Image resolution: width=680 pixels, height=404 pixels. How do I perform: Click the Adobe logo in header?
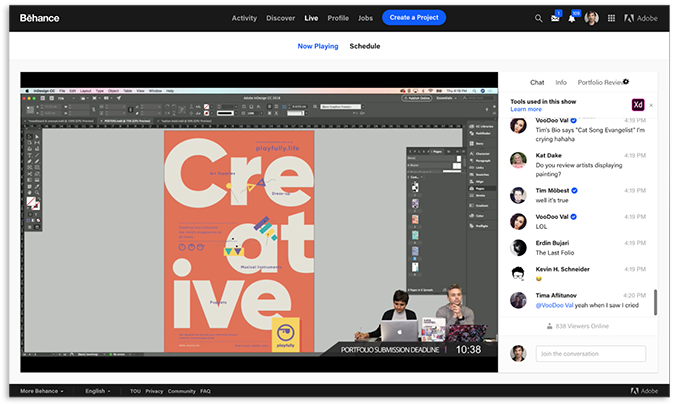click(641, 18)
